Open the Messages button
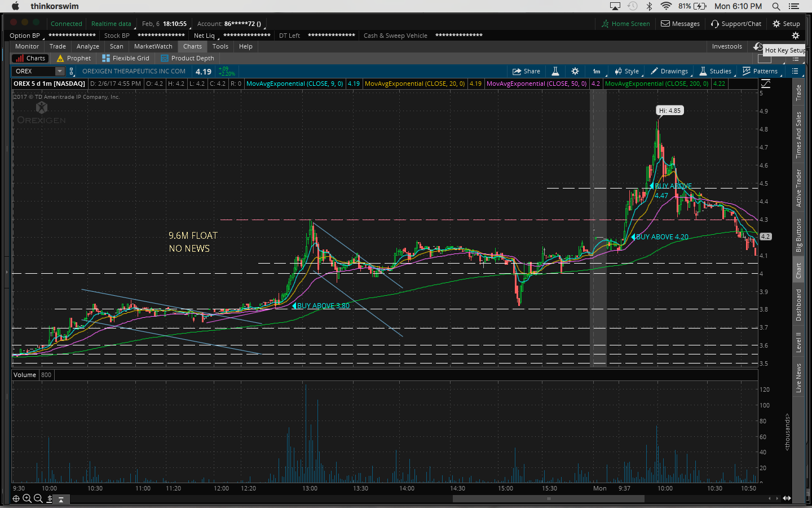 pyautogui.click(x=680, y=24)
